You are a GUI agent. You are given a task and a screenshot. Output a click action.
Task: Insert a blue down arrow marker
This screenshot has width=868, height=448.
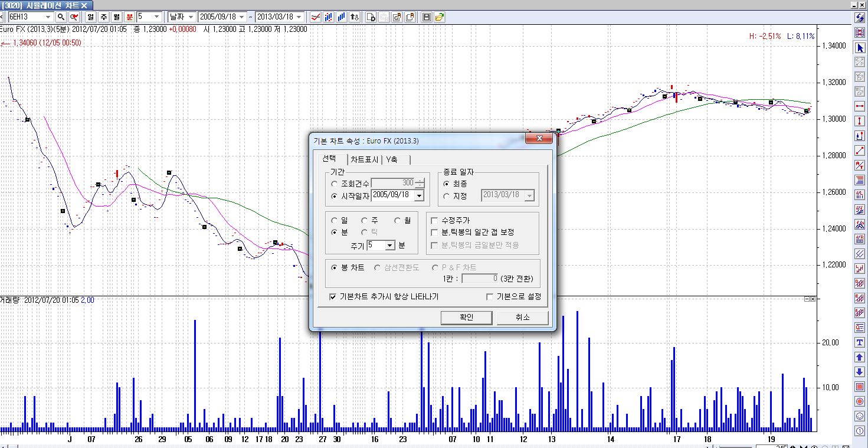(860, 372)
